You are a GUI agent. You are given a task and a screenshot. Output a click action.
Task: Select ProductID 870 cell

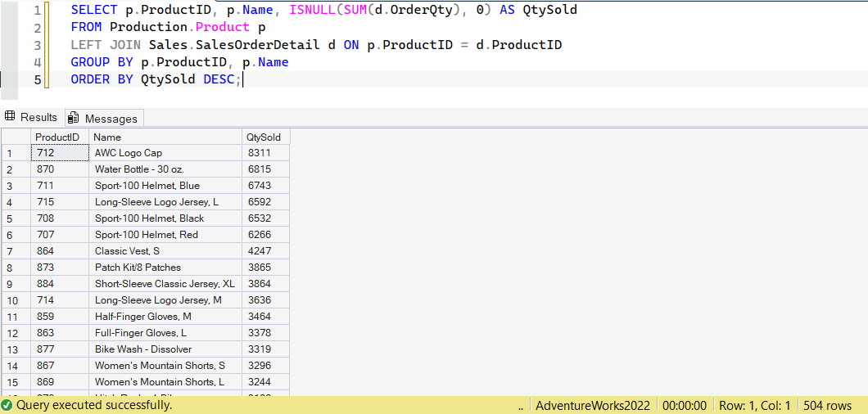pos(61,169)
